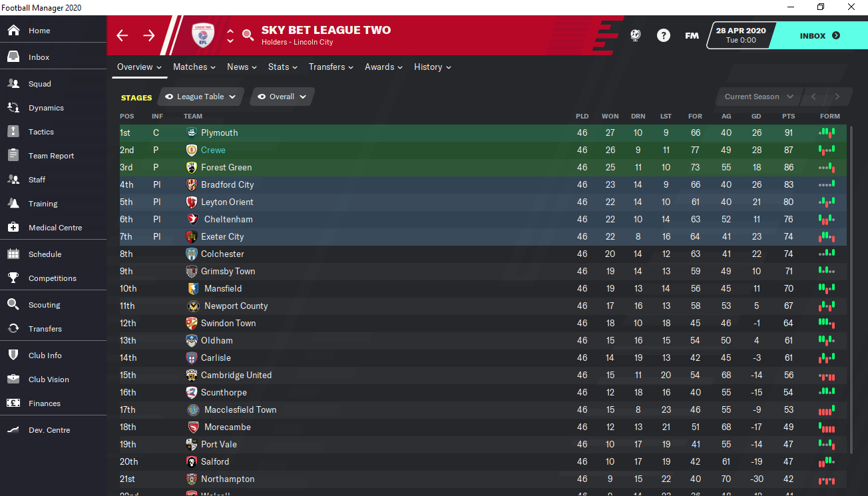
Task: Open the Overall filter dropdown arrow
Action: coord(303,97)
